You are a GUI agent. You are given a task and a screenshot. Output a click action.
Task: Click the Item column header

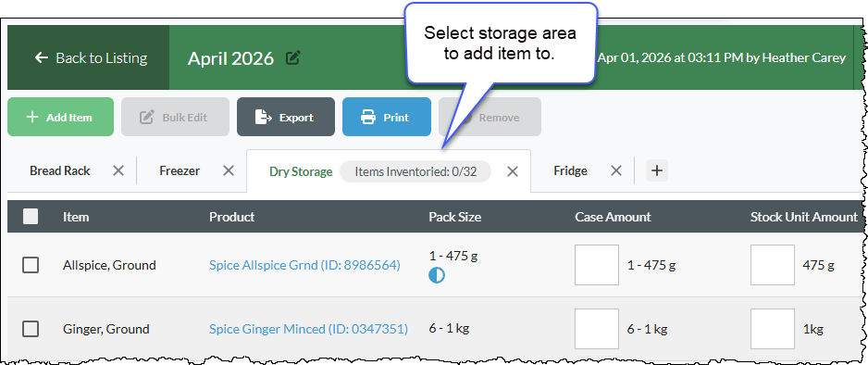tap(76, 217)
